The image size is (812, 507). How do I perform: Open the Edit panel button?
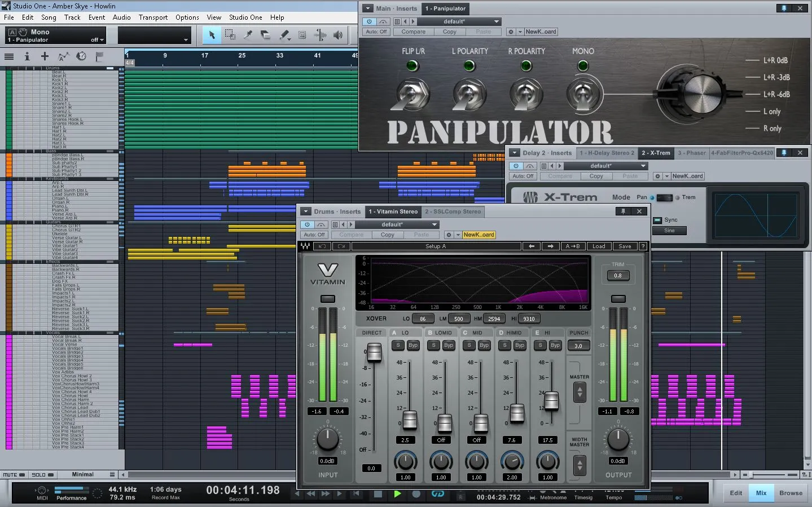pos(736,493)
